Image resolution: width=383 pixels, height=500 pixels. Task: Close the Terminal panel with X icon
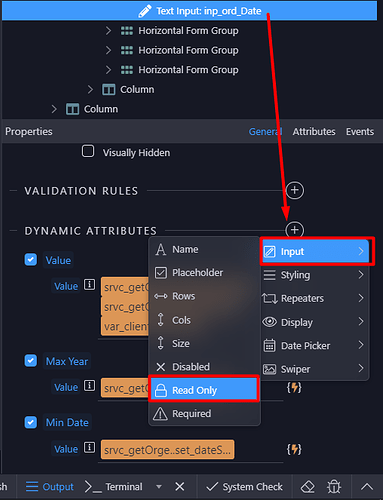tap(180, 487)
